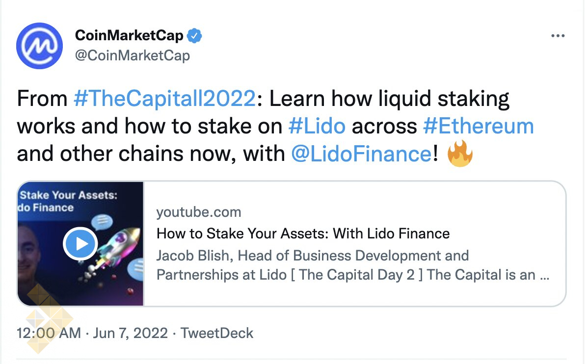588x364 pixels.
Task: Open the tweet's three-dot more menu
Action: tap(558, 36)
